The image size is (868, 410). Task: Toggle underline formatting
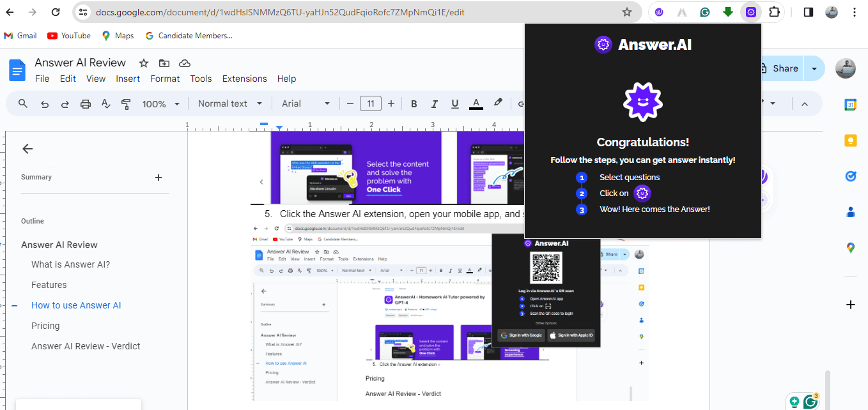(454, 103)
